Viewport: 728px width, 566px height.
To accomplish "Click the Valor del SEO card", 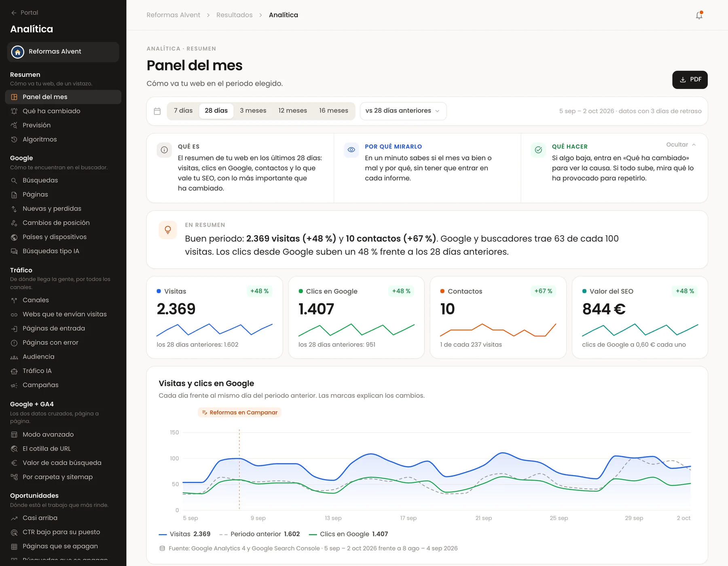I will click(640, 317).
